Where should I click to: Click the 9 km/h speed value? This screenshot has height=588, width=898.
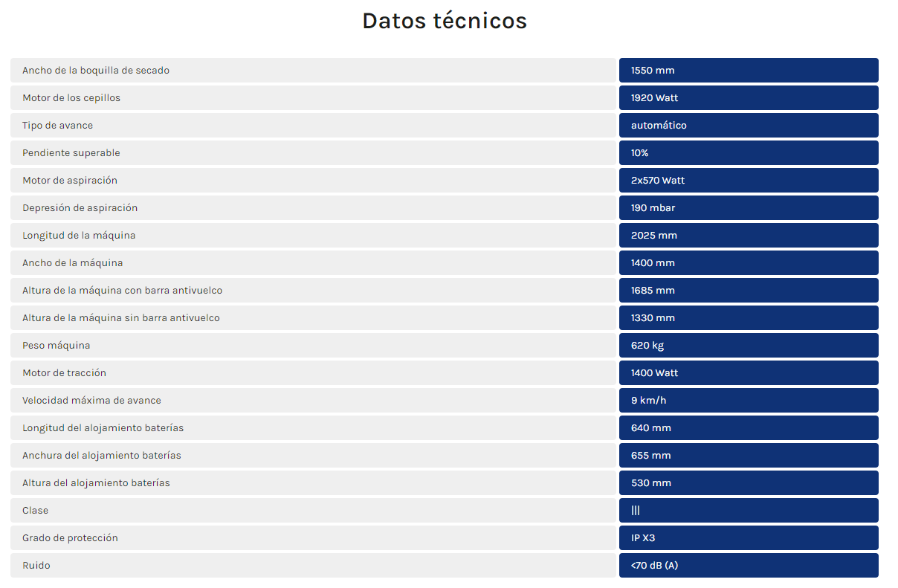[648, 401]
